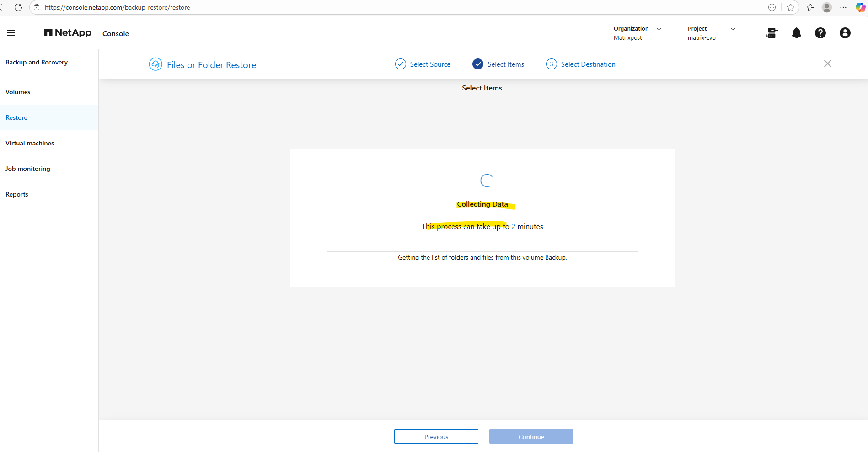Click the Previous button
Viewport: 868px width, 452px height.
436,436
